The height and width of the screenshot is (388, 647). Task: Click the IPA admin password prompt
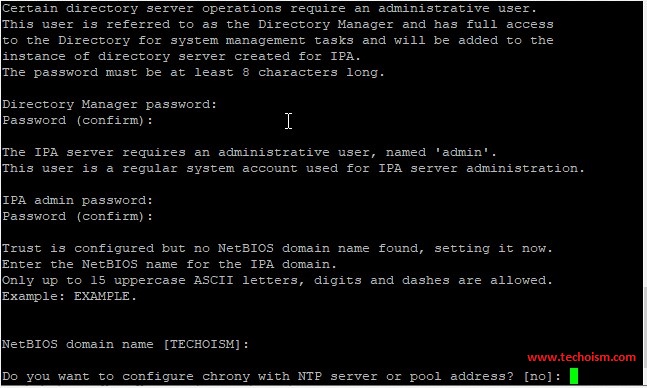[78, 201]
